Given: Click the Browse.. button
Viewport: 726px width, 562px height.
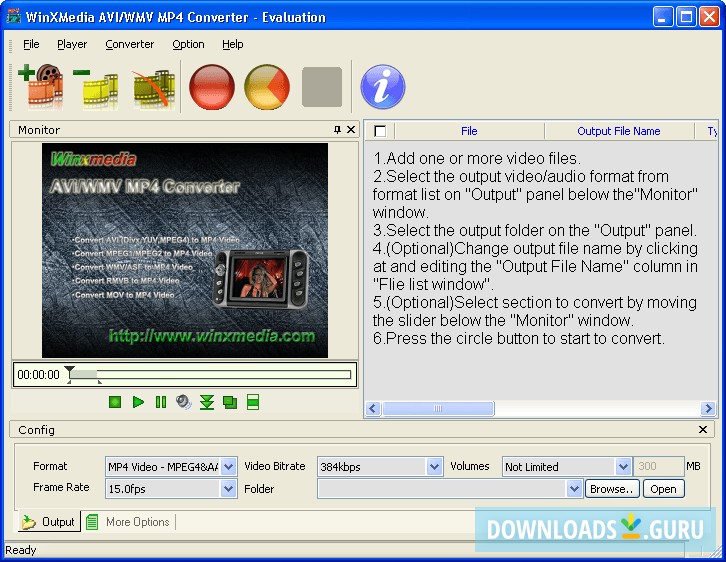Looking at the screenshot, I should (x=612, y=489).
